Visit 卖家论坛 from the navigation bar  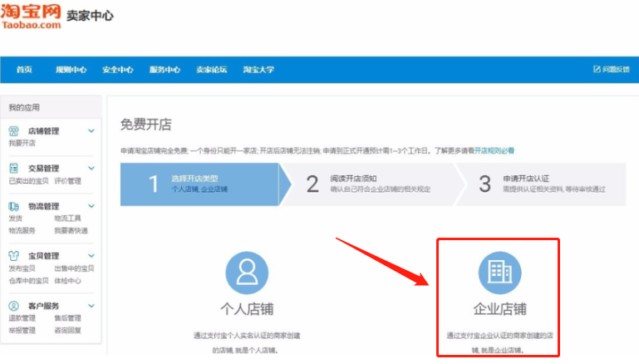coord(212,70)
